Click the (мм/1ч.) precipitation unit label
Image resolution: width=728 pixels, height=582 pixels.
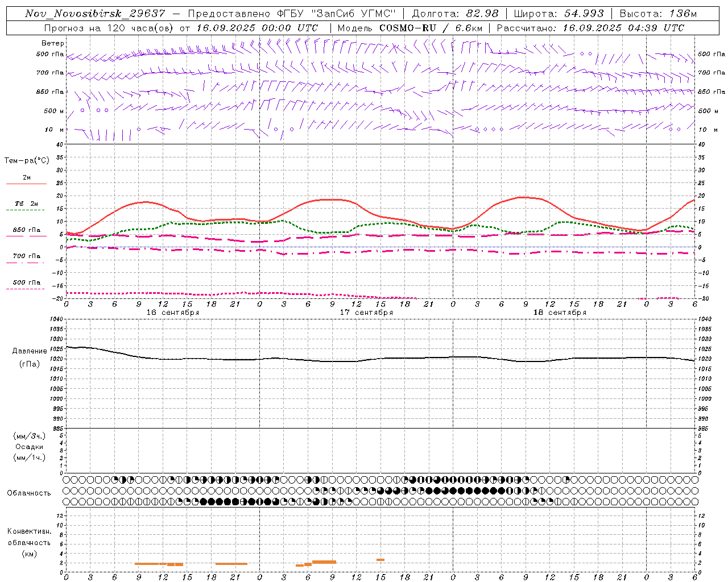coord(30,458)
